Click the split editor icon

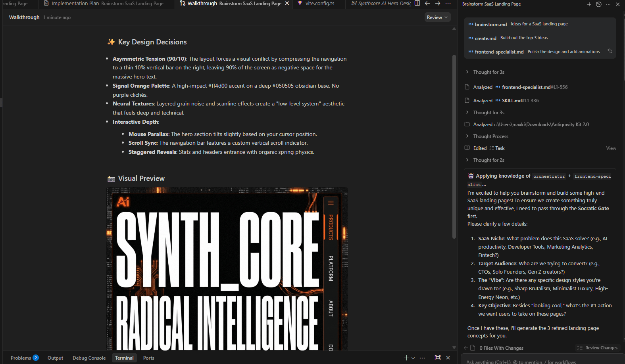point(417,3)
